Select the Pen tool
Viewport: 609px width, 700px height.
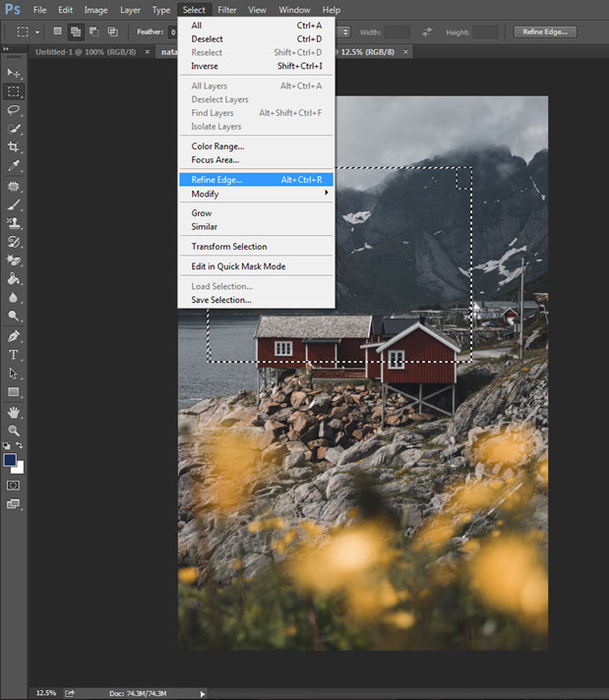tap(14, 335)
